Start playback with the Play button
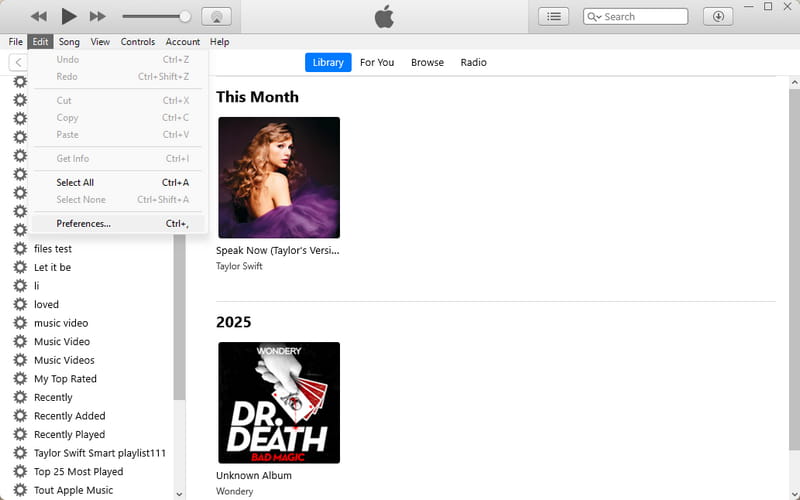800x500 pixels. click(68, 16)
